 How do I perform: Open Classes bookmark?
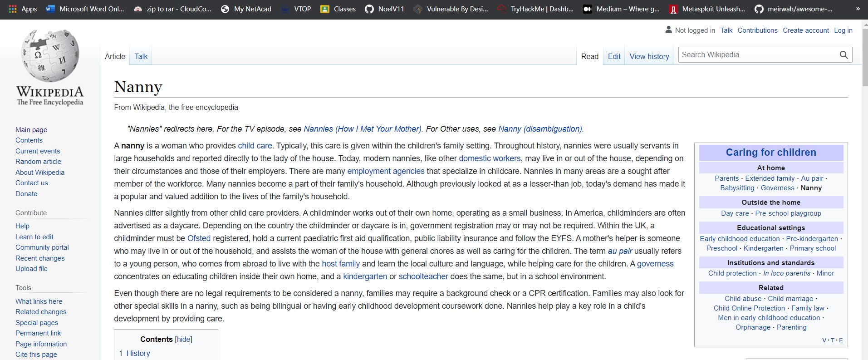pos(338,9)
